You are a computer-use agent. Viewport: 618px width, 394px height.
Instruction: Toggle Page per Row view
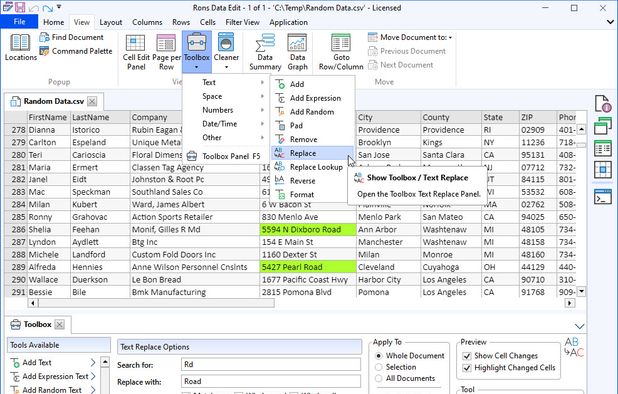click(166, 52)
